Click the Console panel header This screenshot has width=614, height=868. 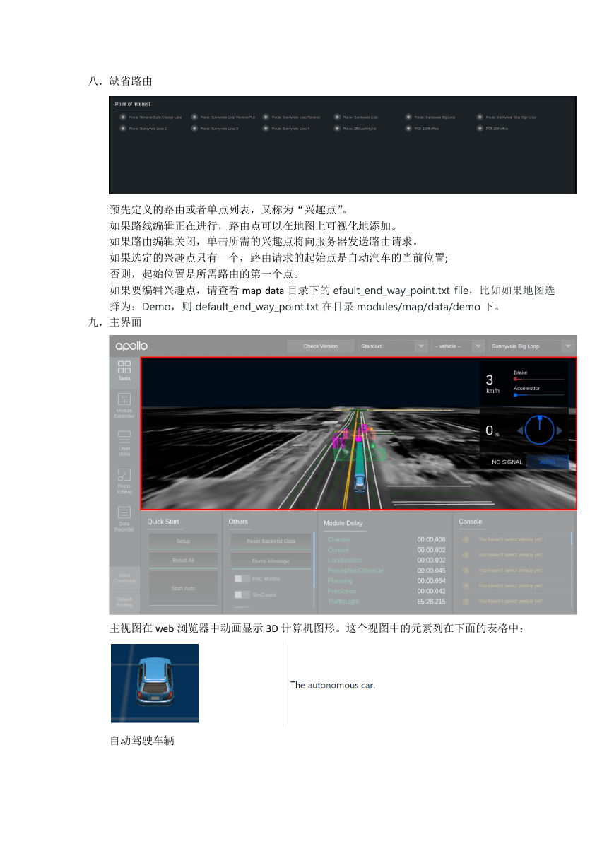click(x=471, y=522)
